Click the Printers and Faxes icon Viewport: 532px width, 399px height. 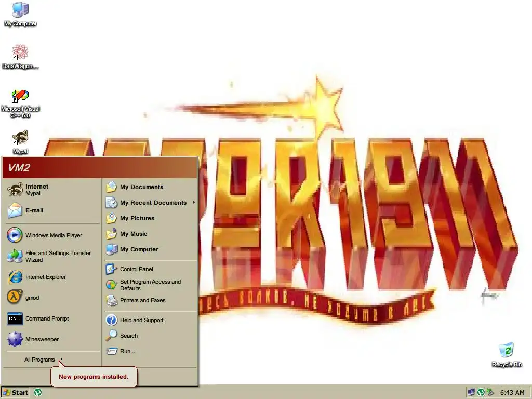(x=111, y=300)
